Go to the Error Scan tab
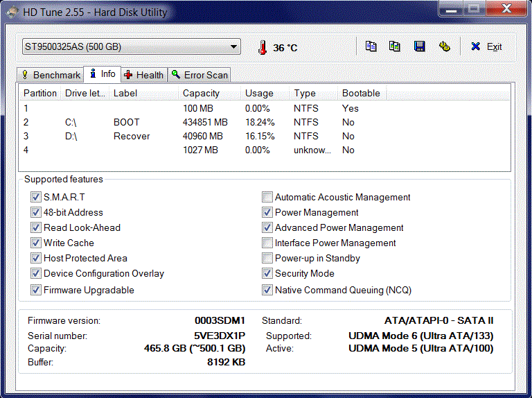Viewport: 532px width, 398px height. pyautogui.click(x=199, y=75)
